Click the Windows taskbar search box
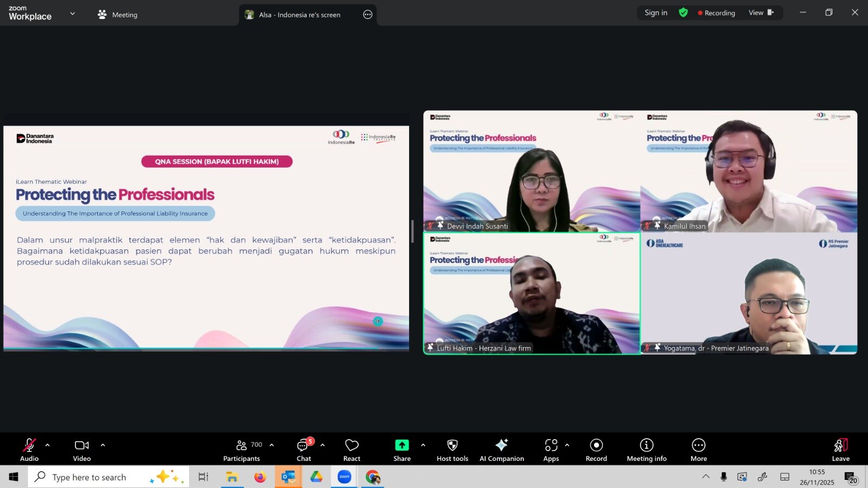The height and width of the screenshot is (488, 868). pyautogui.click(x=108, y=477)
